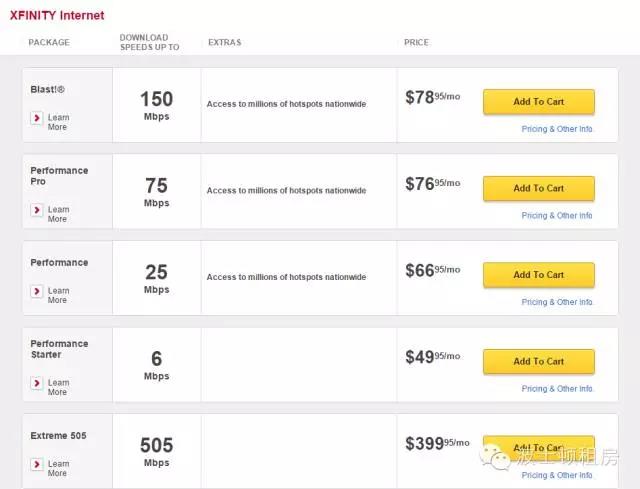The width and height of the screenshot is (640, 489).
Task: Click the Performance plan Learn More arrow icon
Action: click(x=37, y=291)
